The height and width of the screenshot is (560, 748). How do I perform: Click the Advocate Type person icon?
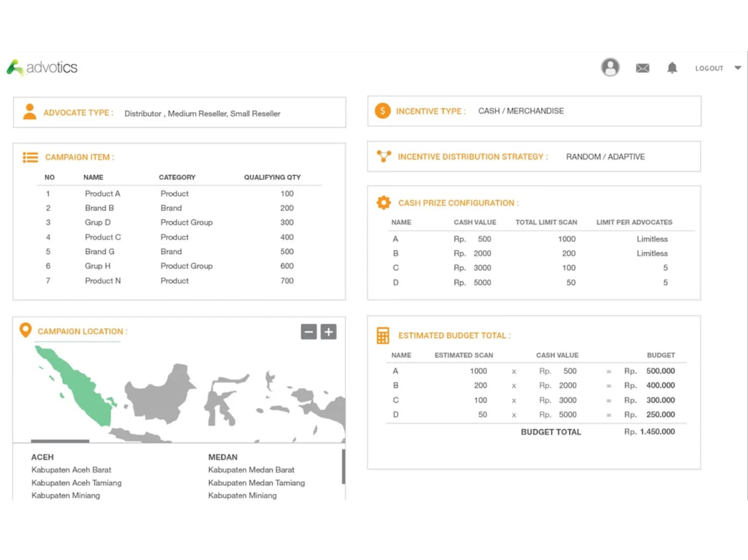point(30,112)
